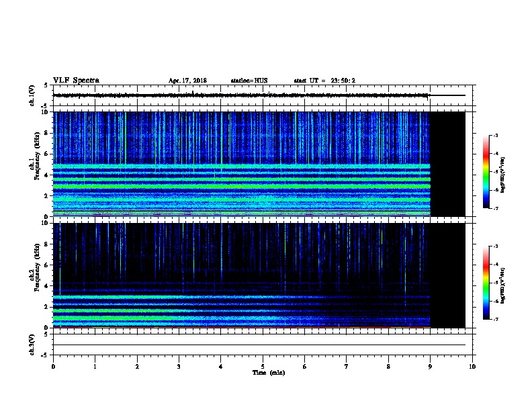Click the ch.1(V) waveform axis label

pyautogui.click(x=32, y=95)
